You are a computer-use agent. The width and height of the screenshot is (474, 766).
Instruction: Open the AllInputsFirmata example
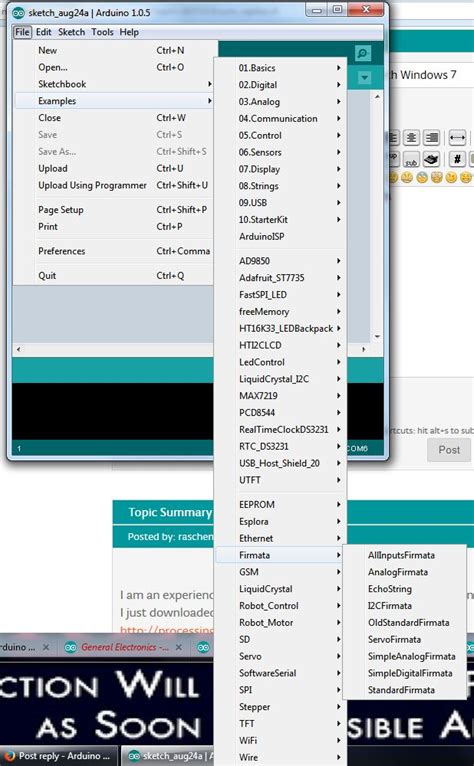404,555
